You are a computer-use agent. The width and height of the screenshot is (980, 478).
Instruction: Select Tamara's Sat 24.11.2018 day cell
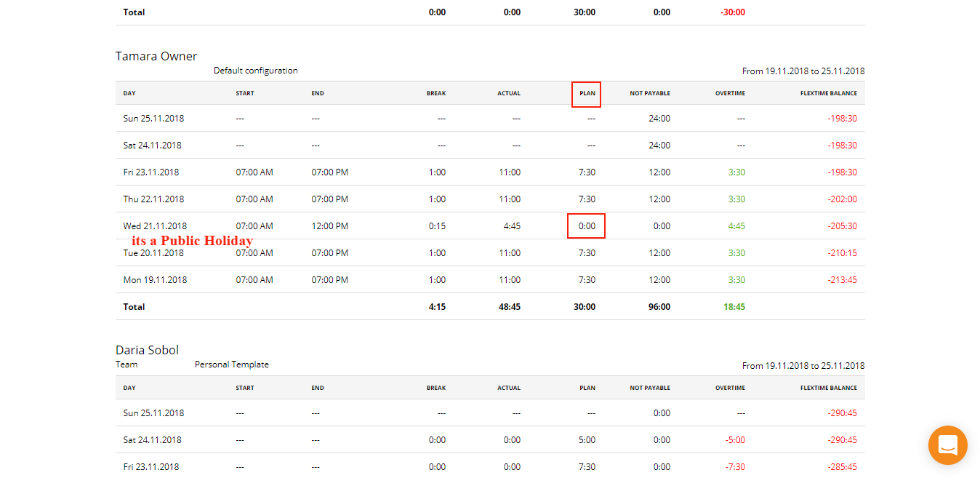pos(152,145)
